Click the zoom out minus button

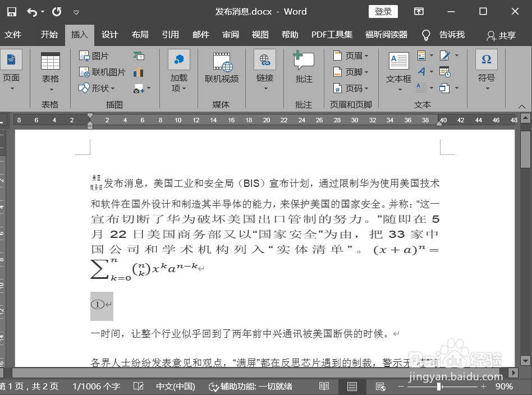(401, 386)
